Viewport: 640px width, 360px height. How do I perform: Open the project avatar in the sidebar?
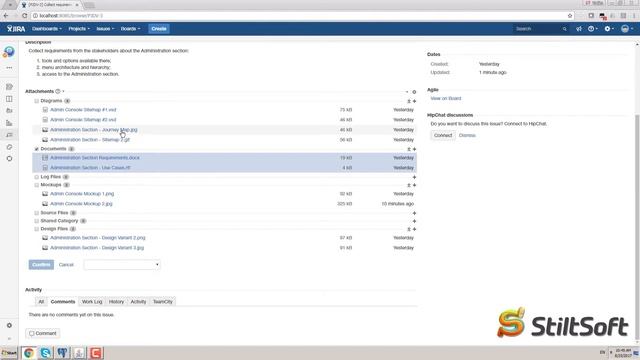coord(9,51)
